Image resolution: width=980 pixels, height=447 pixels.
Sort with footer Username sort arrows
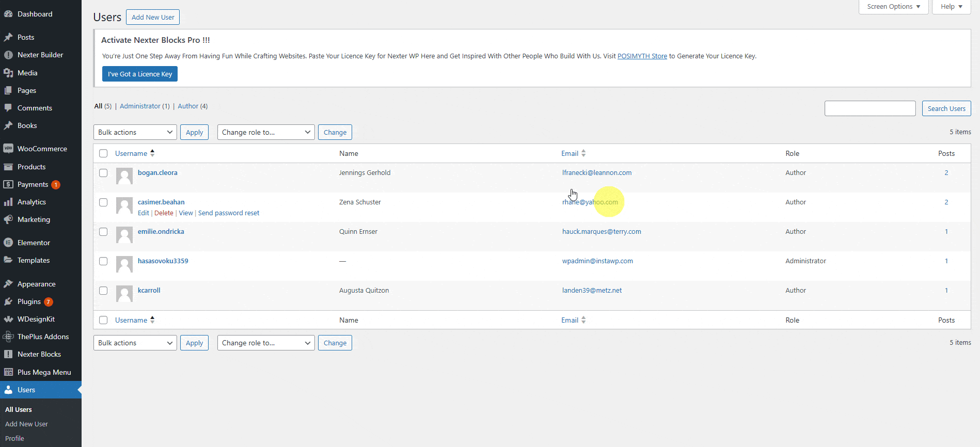point(152,320)
